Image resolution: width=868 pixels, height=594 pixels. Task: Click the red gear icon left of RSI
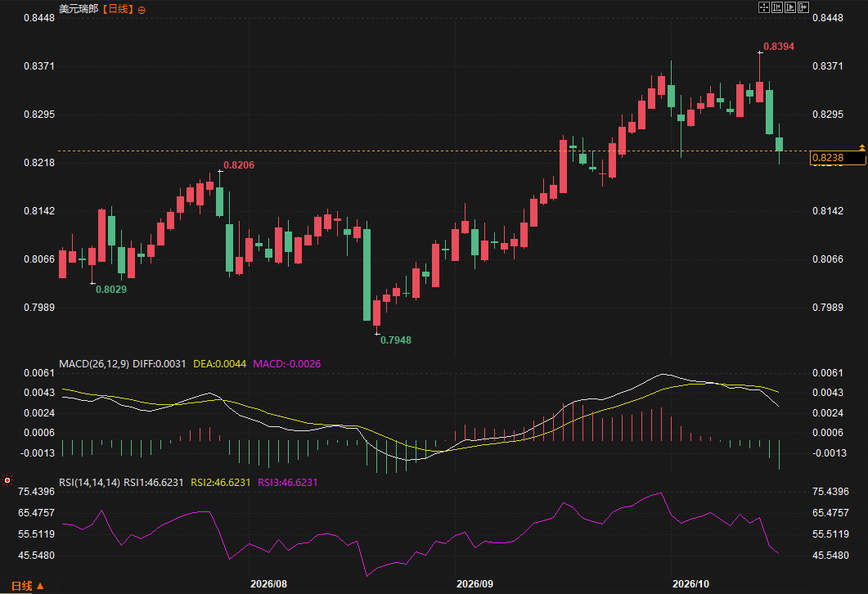(x=7, y=480)
